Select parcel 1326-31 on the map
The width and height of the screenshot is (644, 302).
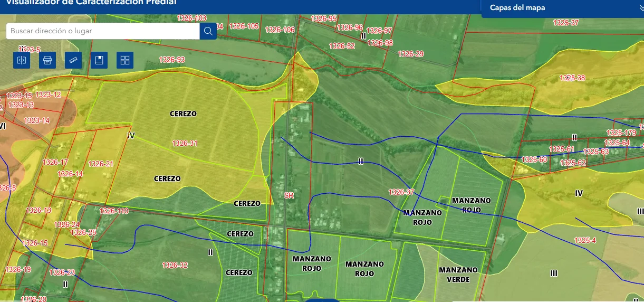coord(185,143)
